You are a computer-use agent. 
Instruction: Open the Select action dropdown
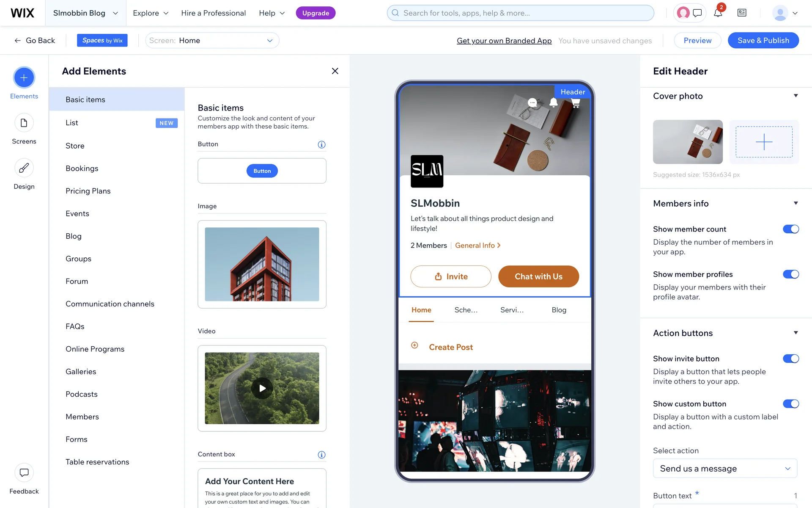coord(725,469)
